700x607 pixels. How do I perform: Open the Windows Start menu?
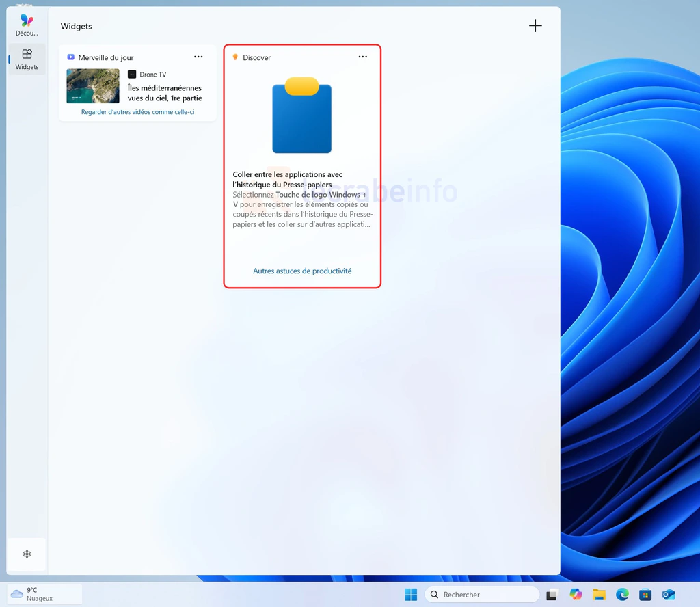[411, 595]
